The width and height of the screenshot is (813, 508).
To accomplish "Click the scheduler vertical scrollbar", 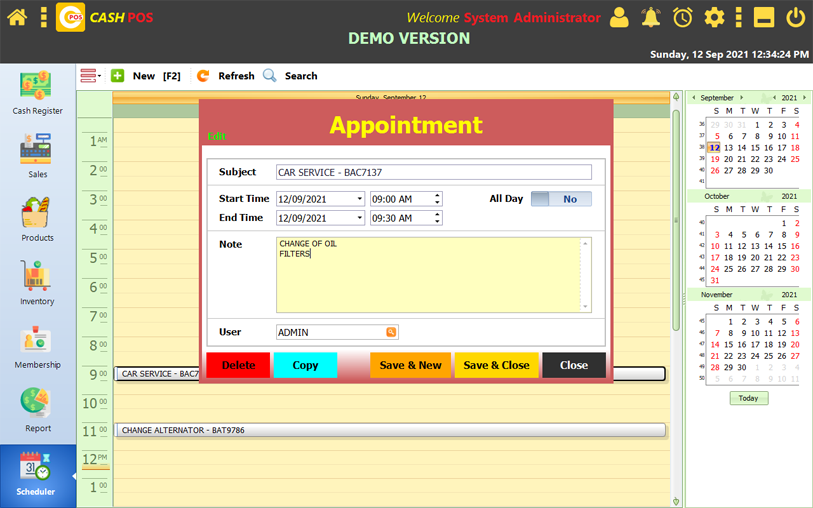I will [x=676, y=220].
